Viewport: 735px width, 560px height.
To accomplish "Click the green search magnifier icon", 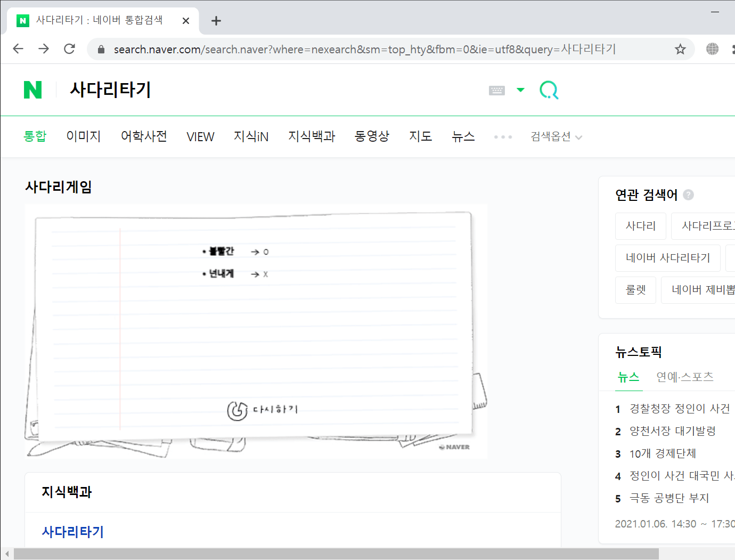I will (549, 90).
